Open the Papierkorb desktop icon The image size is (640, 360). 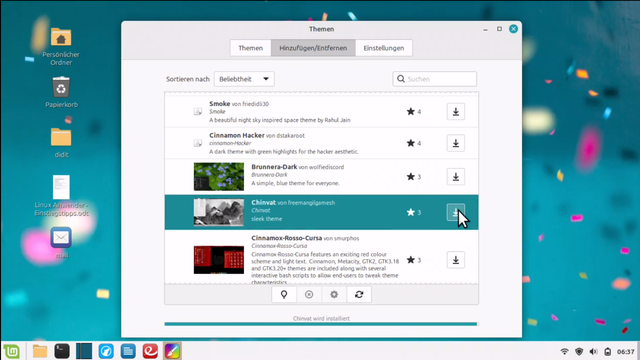click(61, 92)
